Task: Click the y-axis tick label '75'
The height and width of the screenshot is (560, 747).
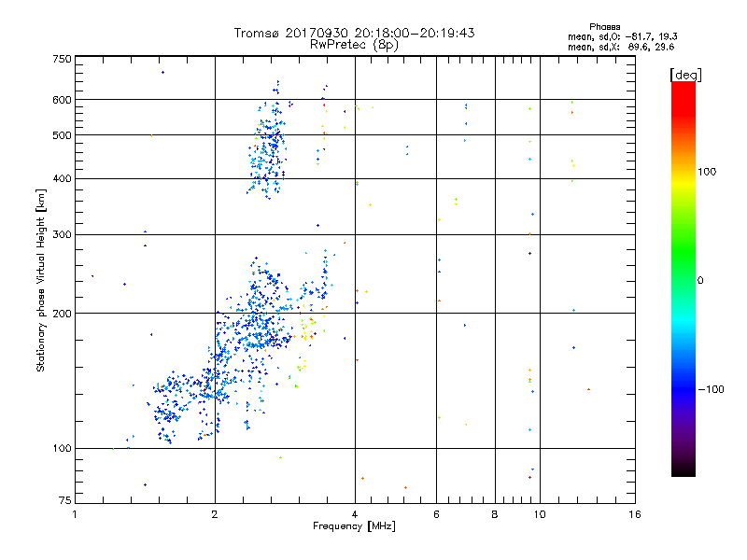Action: point(65,500)
